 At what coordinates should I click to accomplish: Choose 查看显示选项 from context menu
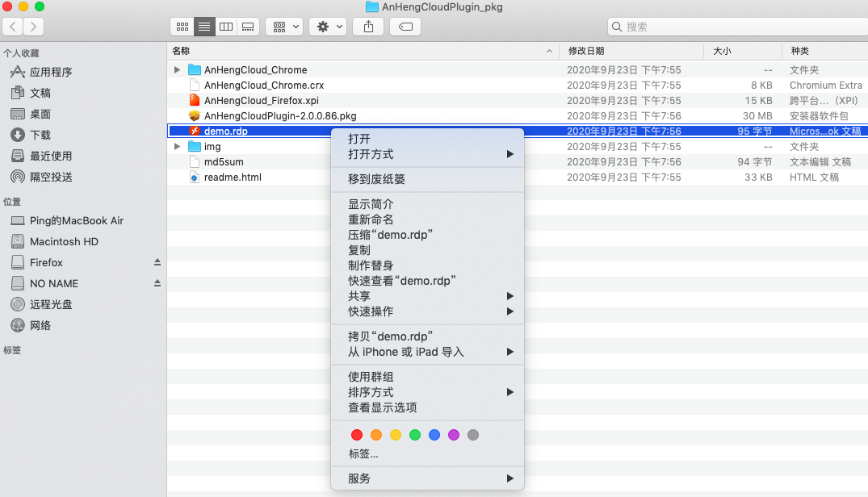[427, 407]
